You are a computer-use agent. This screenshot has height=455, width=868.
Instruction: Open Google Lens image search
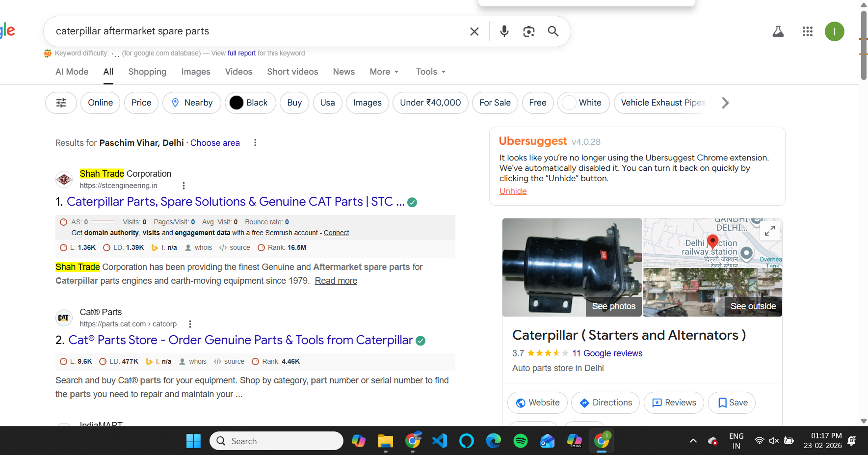[528, 31]
